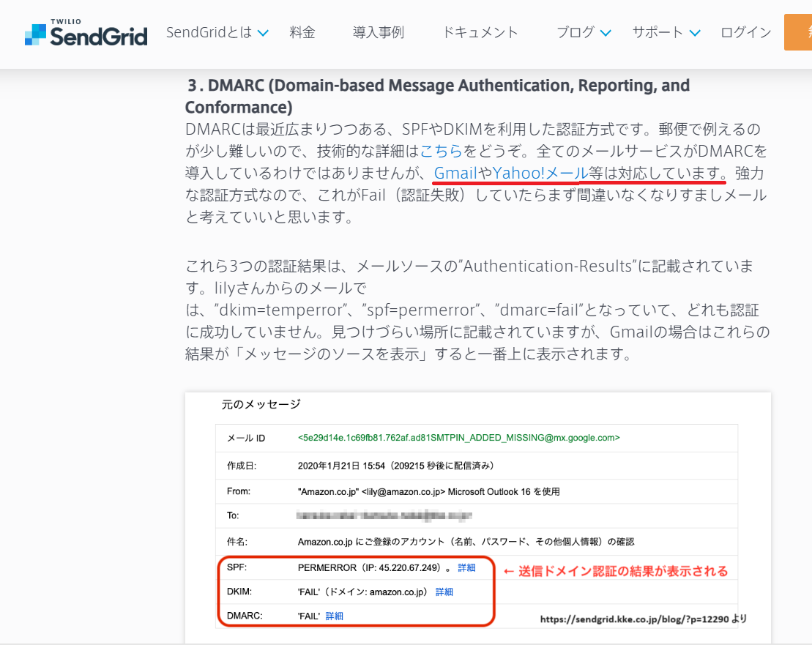
Task: Open the ドキュメント menu item
Action: tap(480, 33)
